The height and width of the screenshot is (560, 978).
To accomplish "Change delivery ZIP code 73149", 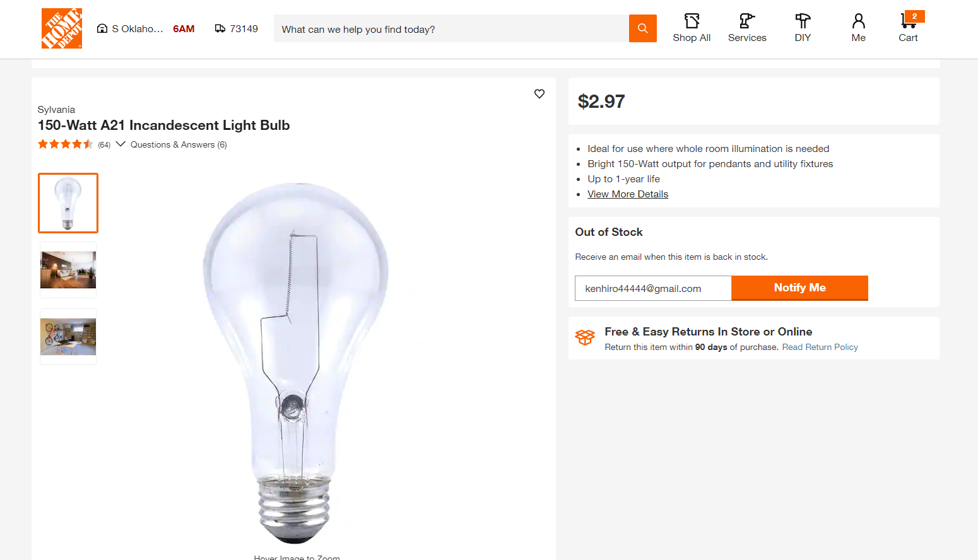I will click(237, 29).
